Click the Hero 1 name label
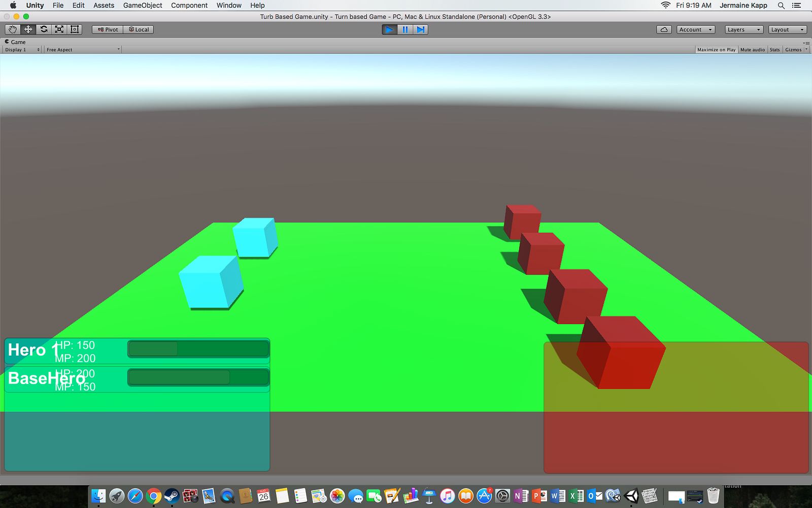Screen dimensions: 812x508 click(33, 350)
